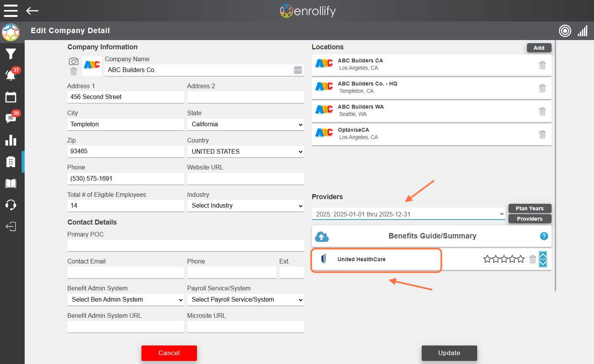Move United HealthCare provider up
Viewport: 594px width, 364px height.
[x=543, y=255]
